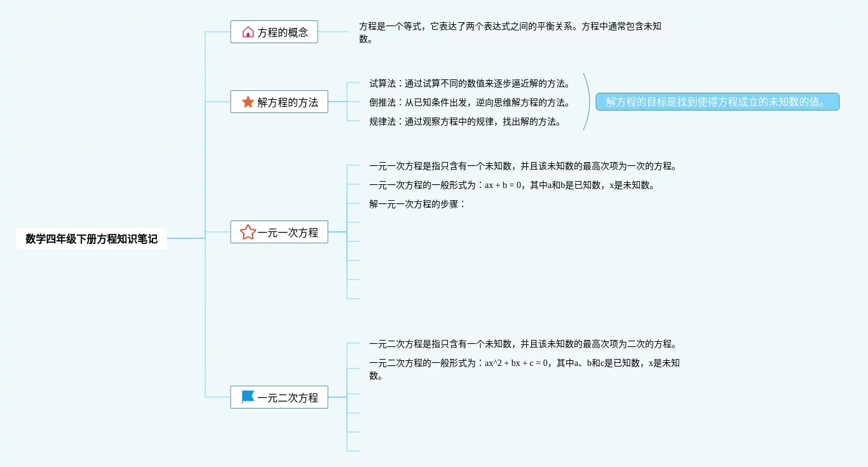Select the 一元一次方程 topic node
The width and height of the screenshot is (868, 467).
click(287, 233)
